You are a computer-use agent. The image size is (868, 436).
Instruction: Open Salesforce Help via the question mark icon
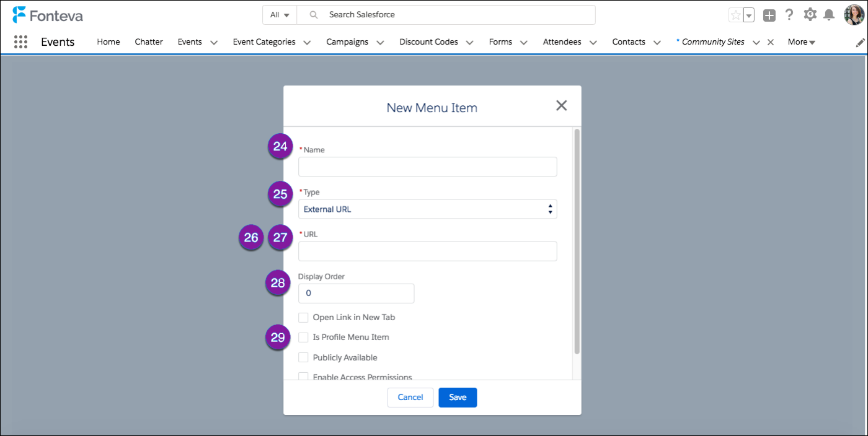tap(789, 14)
